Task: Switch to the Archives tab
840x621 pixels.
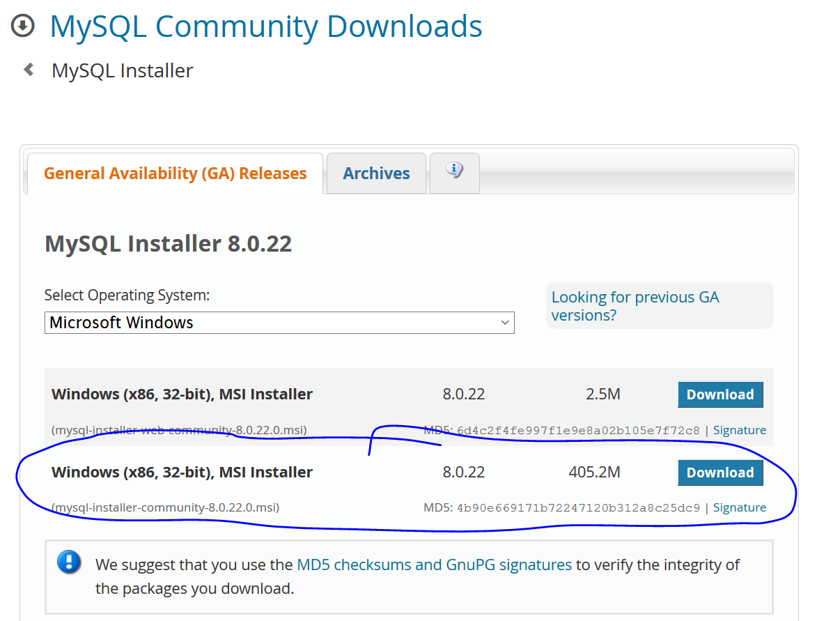Action: pos(376,173)
